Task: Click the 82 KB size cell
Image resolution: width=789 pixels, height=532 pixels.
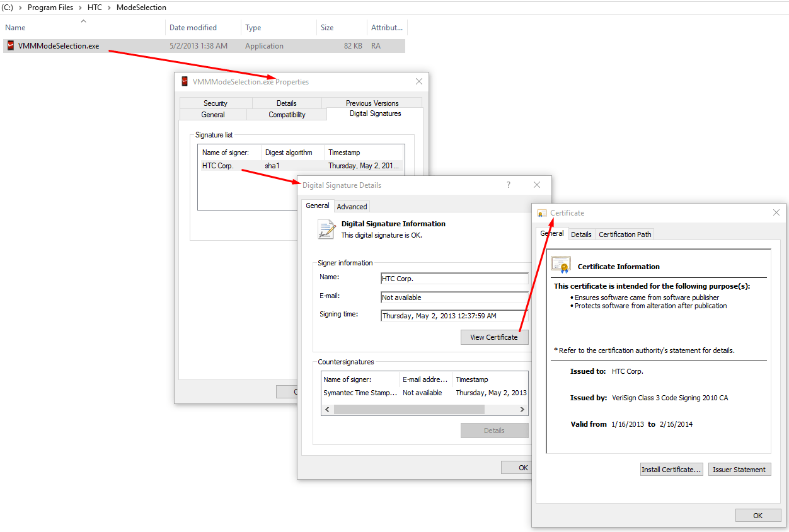Action: (352, 46)
